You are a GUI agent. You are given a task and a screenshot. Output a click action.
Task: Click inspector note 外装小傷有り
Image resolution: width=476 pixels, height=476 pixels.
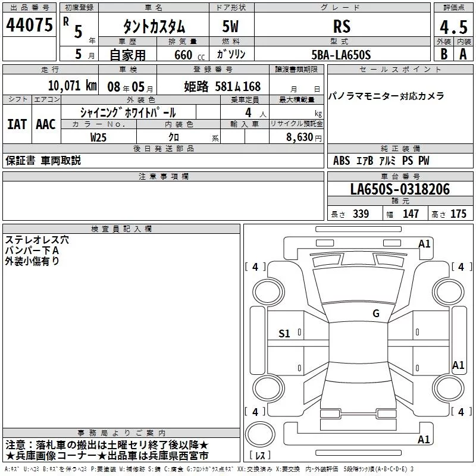pyautogui.click(x=32, y=261)
